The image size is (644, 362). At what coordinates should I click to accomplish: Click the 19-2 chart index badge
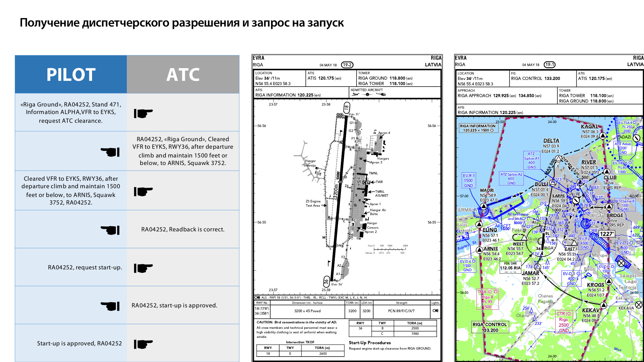[x=347, y=65]
